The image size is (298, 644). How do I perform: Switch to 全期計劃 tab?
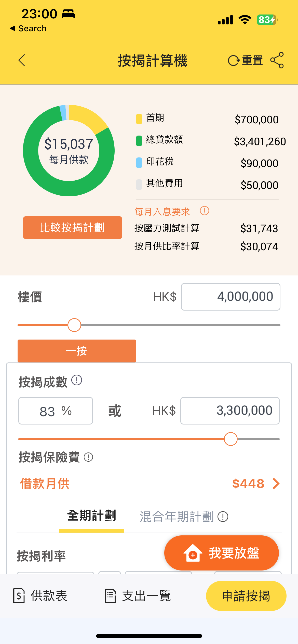pos(92,516)
